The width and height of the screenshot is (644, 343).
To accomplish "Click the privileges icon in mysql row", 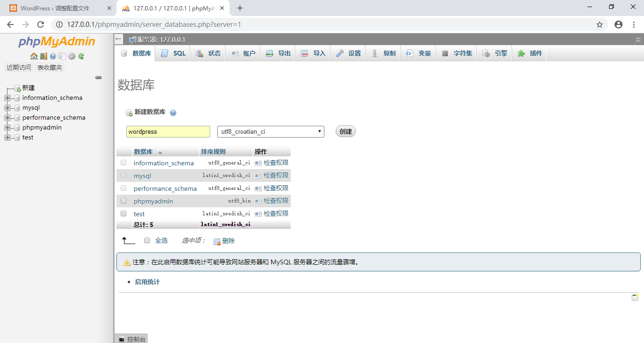I will tap(258, 176).
